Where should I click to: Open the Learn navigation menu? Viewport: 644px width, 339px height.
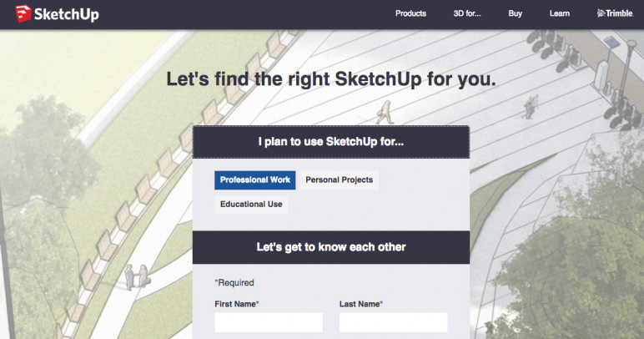point(560,13)
